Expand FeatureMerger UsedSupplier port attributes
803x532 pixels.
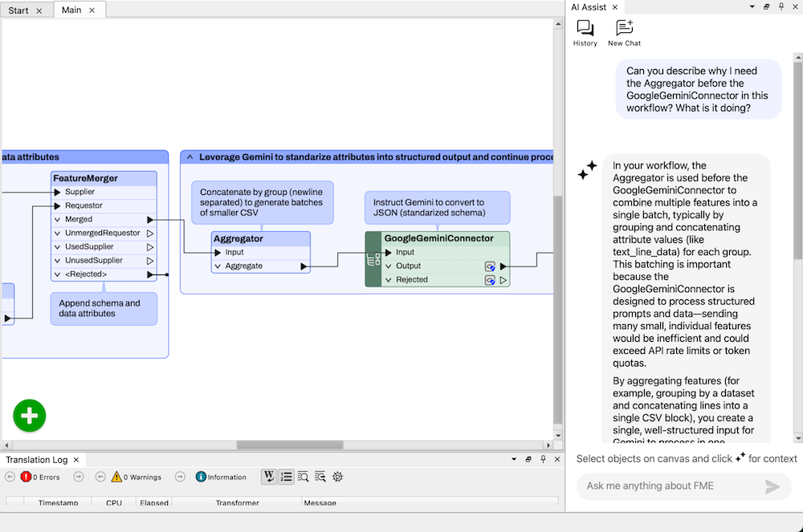coord(57,247)
